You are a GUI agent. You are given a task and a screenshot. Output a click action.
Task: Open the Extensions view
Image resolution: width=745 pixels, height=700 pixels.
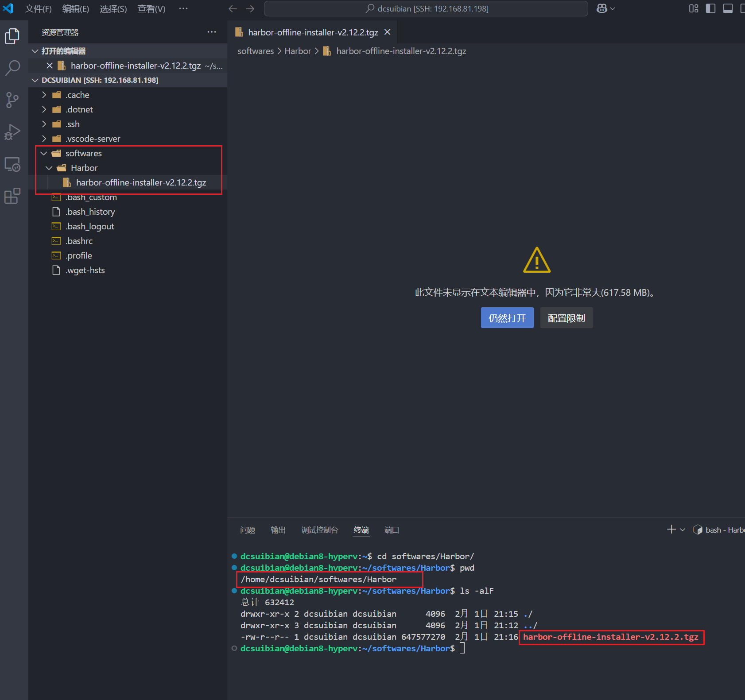coord(12,196)
